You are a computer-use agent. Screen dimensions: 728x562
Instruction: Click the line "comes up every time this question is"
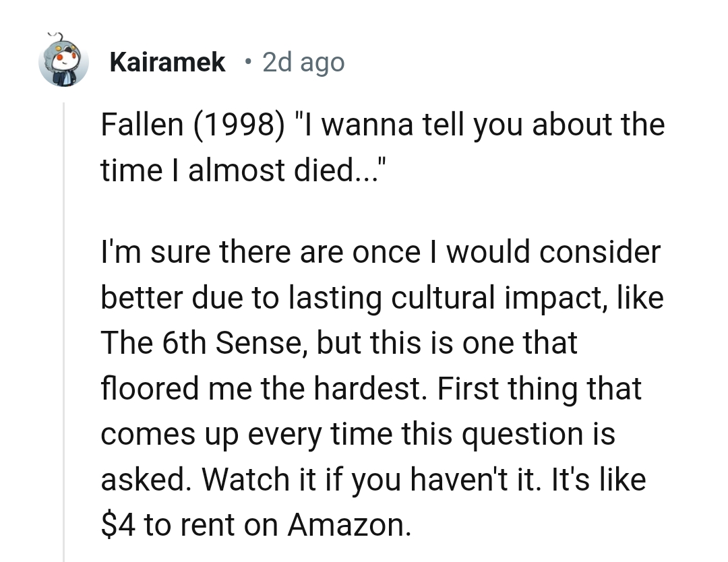tap(357, 433)
